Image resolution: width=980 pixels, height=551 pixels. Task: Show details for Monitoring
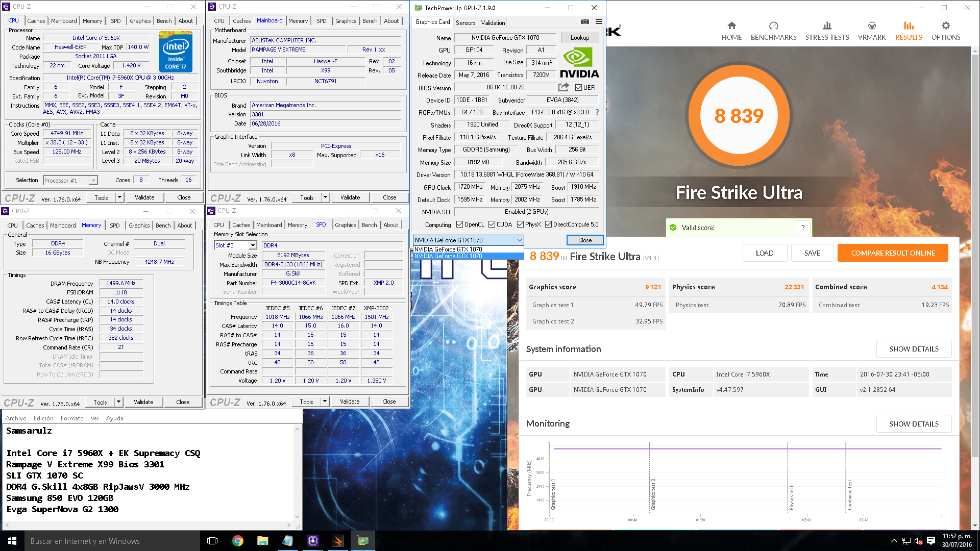pyautogui.click(x=914, y=424)
